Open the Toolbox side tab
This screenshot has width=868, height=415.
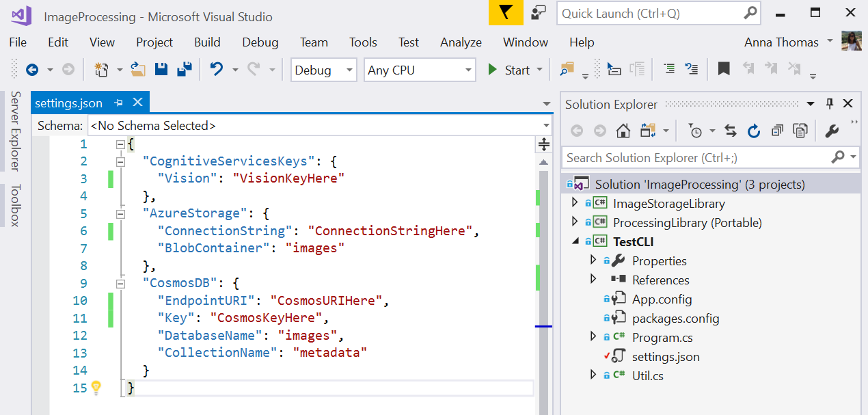(15, 205)
